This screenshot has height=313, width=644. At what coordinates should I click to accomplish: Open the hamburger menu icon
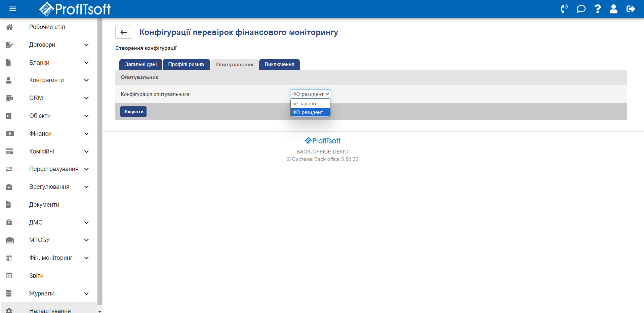[x=13, y=9]
